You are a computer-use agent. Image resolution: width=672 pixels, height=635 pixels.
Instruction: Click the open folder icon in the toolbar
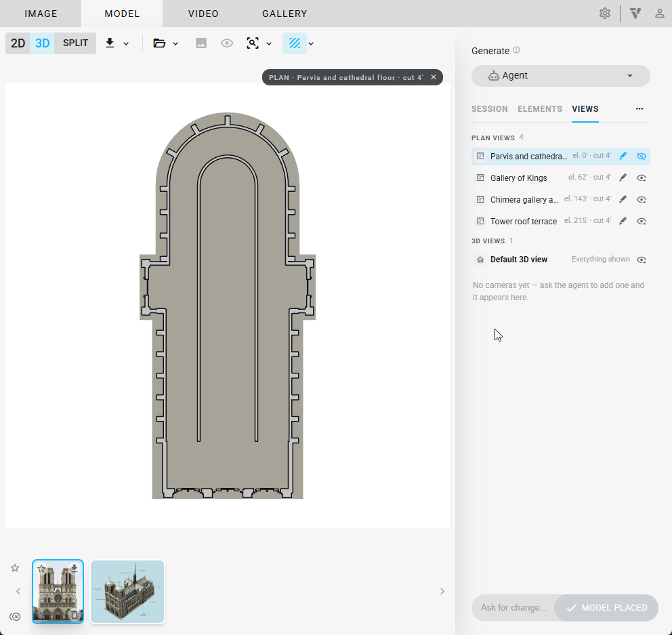[x=159, y=43]
